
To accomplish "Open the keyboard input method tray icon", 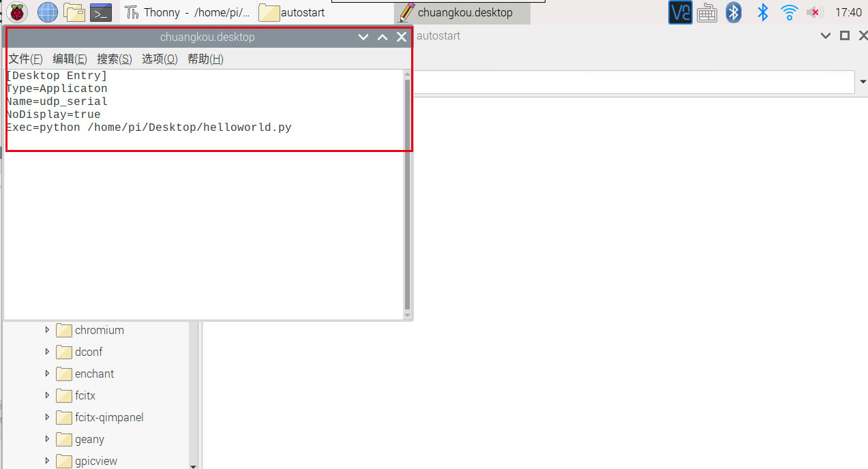I will (707, 12).
